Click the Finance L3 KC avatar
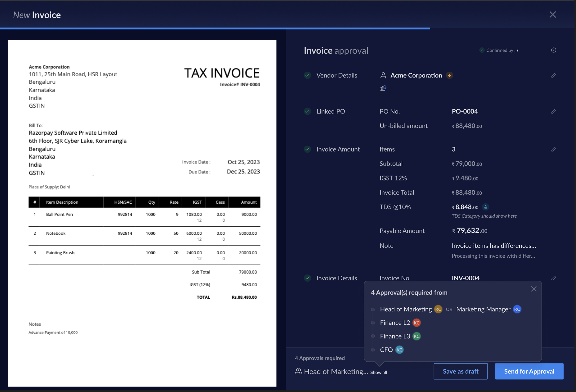 pyautogui.click(x=416, y=336)
